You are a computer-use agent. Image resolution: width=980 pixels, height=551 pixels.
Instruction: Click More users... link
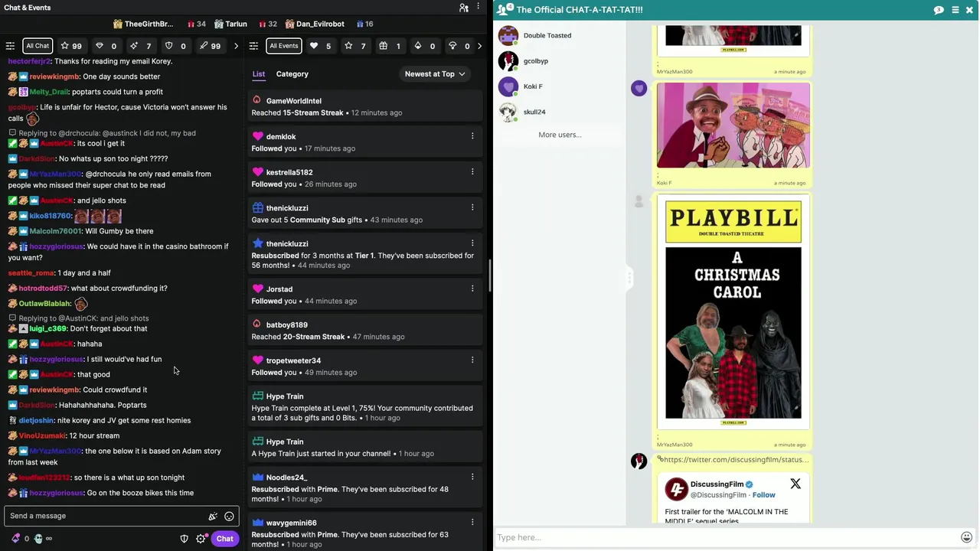[560, 135]
